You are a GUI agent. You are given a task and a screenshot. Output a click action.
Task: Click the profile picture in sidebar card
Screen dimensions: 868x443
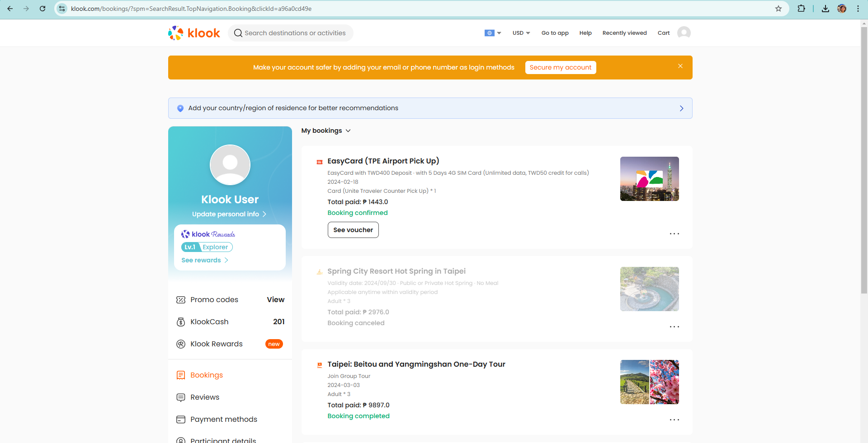(230, 165)
